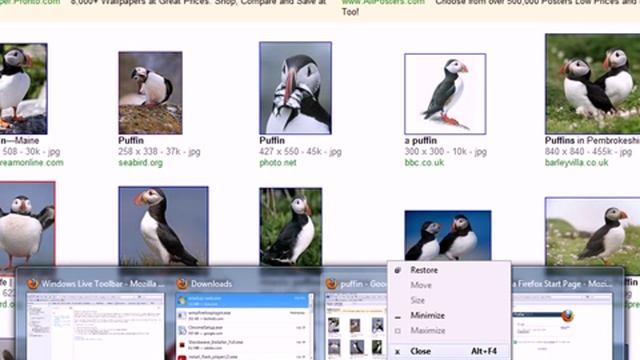This screenshot has height=360, width=640.
Task: Click Firefox icon beside puffin Google preview title
Action: (331, 284)
